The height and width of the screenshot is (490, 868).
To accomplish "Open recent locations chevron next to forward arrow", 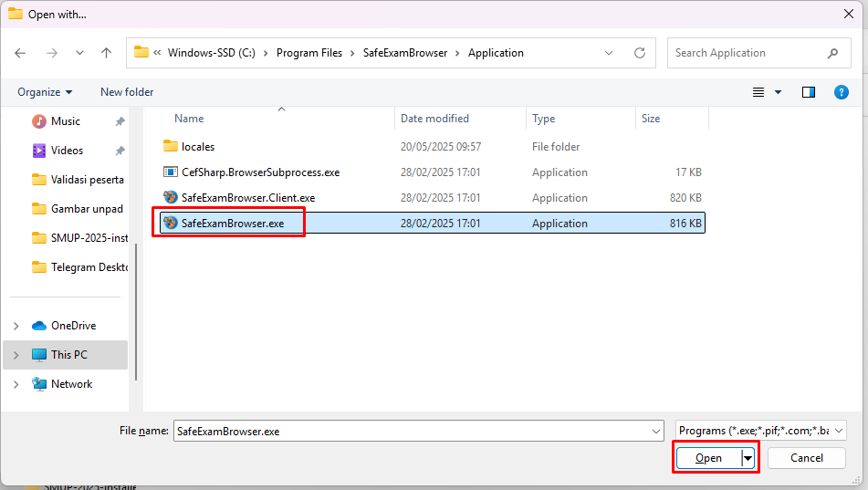I will (x=79, y=53).
